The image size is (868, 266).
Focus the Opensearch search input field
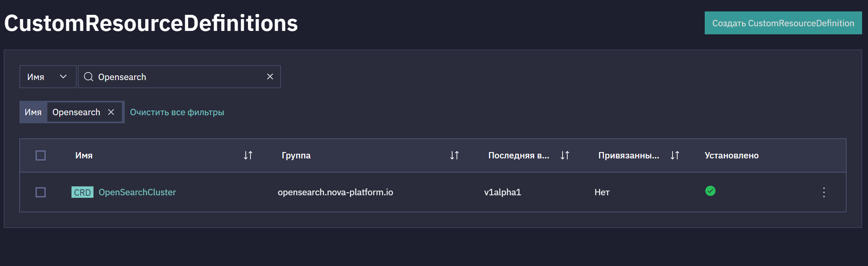click(x=179, y=77)
